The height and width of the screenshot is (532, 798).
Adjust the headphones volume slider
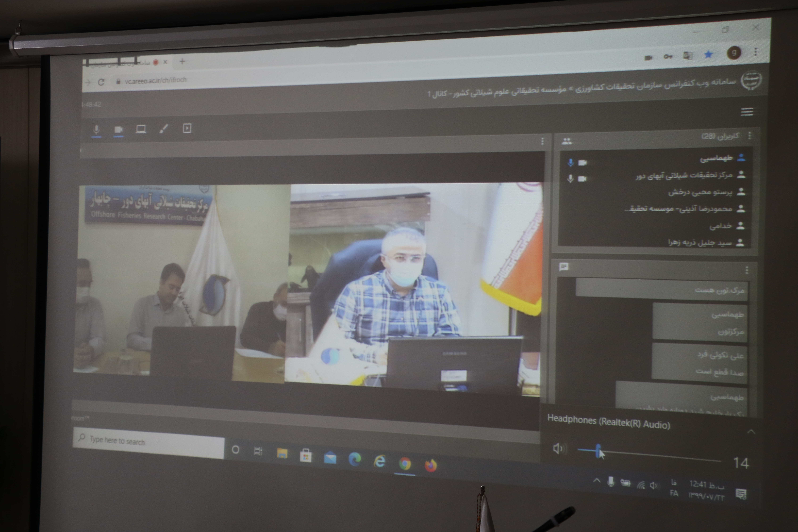(598, 451)
